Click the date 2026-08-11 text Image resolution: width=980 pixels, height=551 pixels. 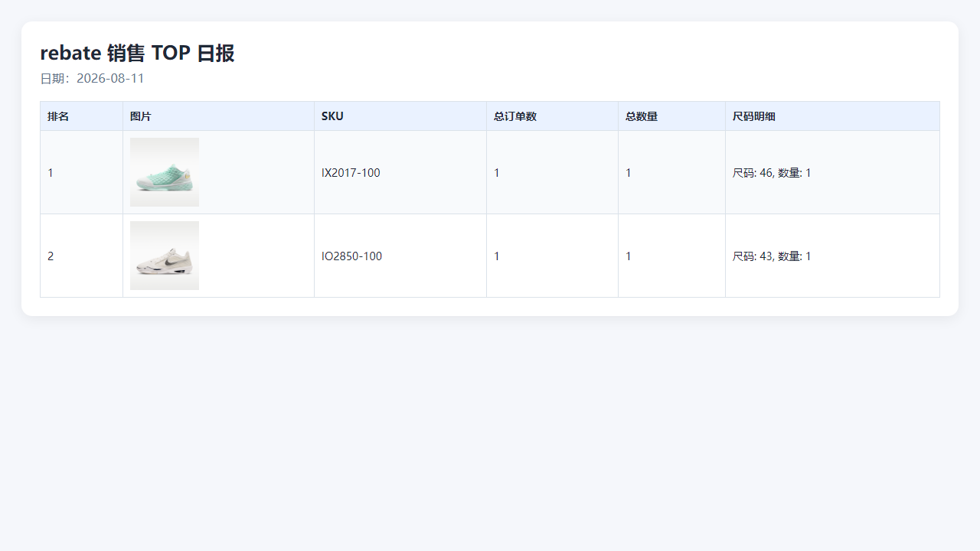110,79
